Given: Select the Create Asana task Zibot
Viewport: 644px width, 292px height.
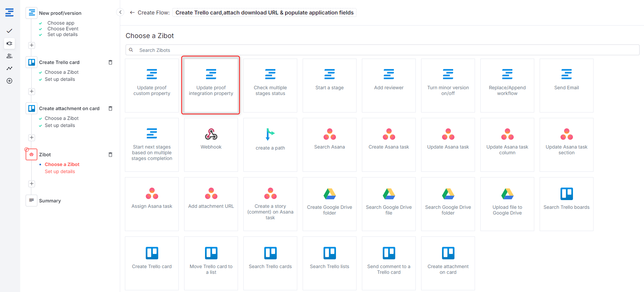Looking at the screenshot, I should [388, 144].
